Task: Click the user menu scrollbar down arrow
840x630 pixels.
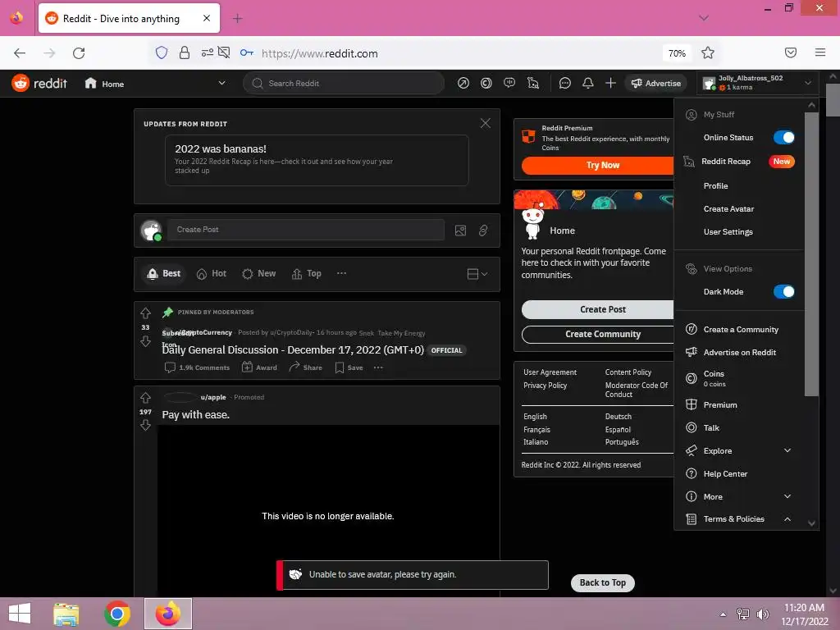Action: click(811, 524)
